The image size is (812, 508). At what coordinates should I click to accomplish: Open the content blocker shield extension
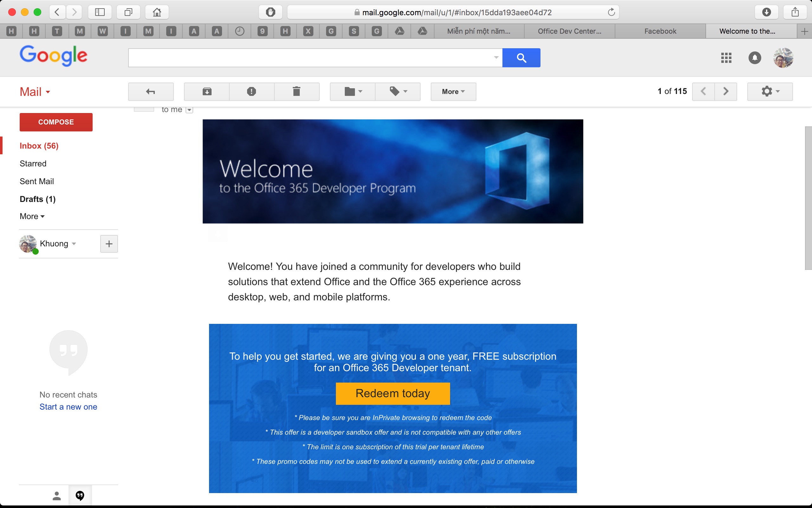(271, 12)
